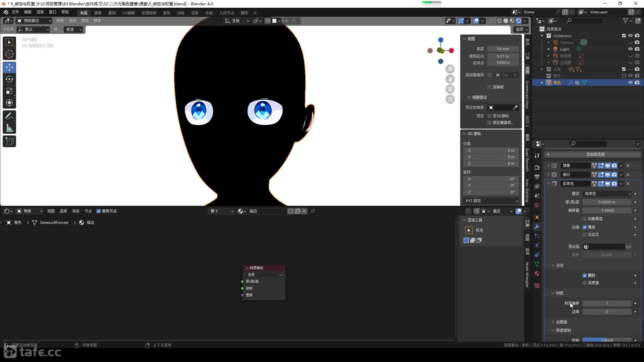Image resolution: width=644 pixels, height=362 pixels.
Task: Enable the Even Thickness (均衡厚度) checkbox
Action: point(585,219)
